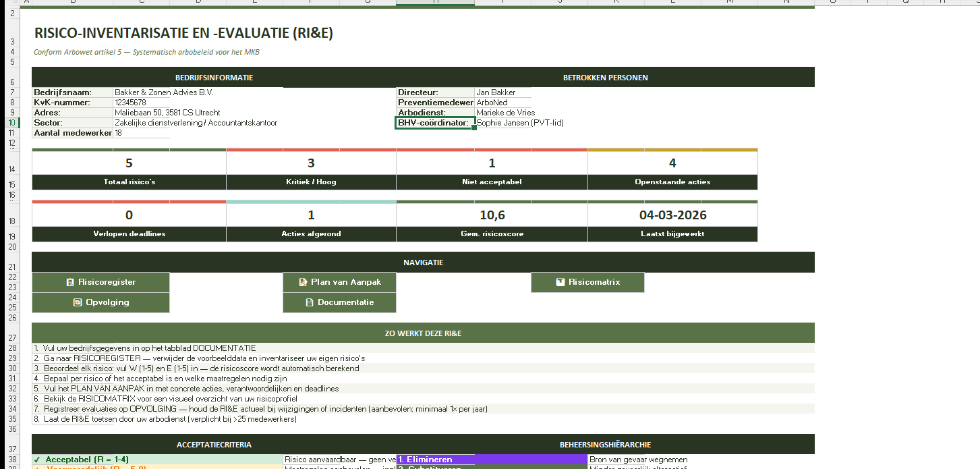Click the Sector value 'Zakelijke dienstverlening' cell
This screenshot has height=469, width=980.
[x=196, y=123]
